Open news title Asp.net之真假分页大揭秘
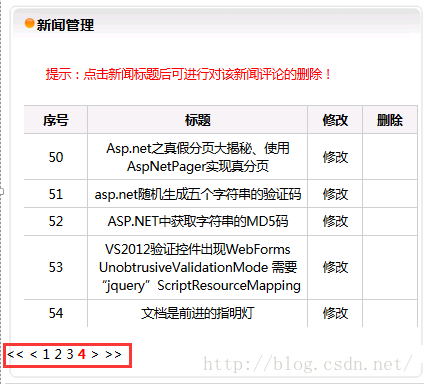The width and height of the screenshot is (424, 384). (198, 157)
